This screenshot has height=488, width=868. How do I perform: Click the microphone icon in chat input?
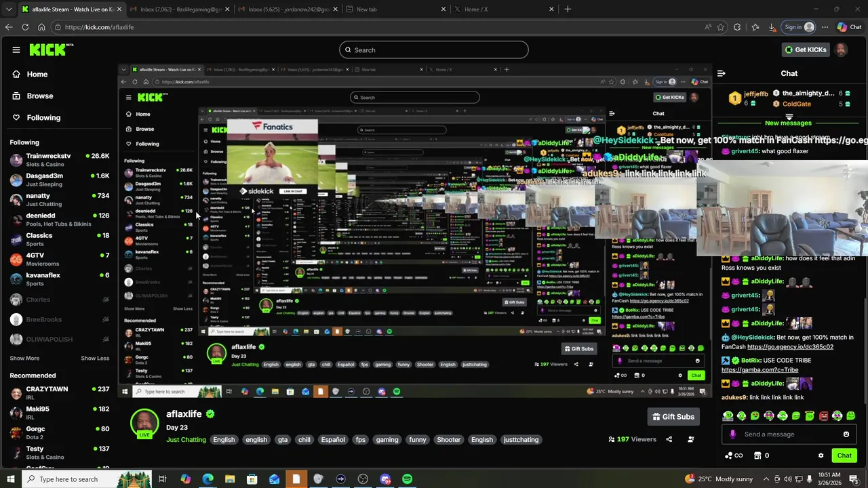732,434
